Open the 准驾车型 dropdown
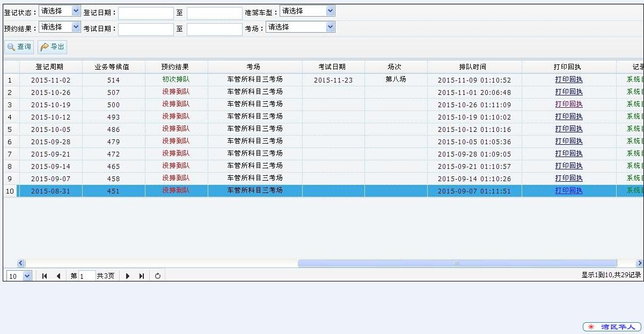Image resolution: width=644 pixels, height=334 pixels. (x=307, y=11)
